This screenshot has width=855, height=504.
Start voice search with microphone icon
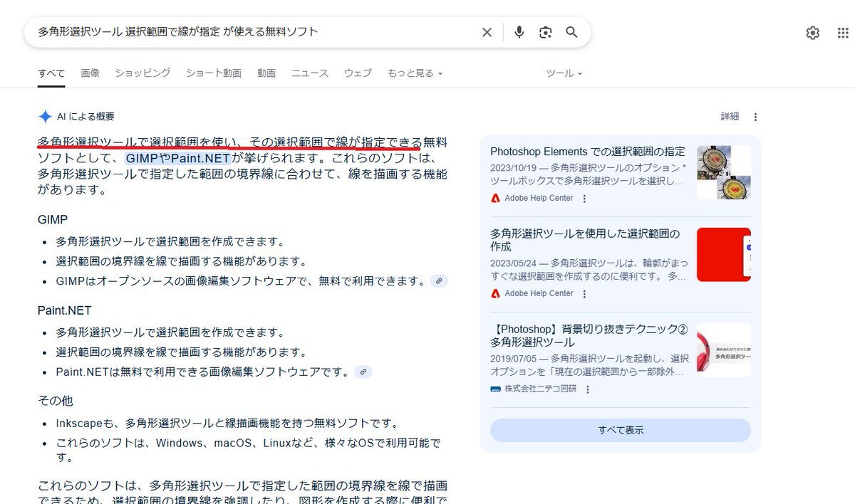[x=519, y=32]
